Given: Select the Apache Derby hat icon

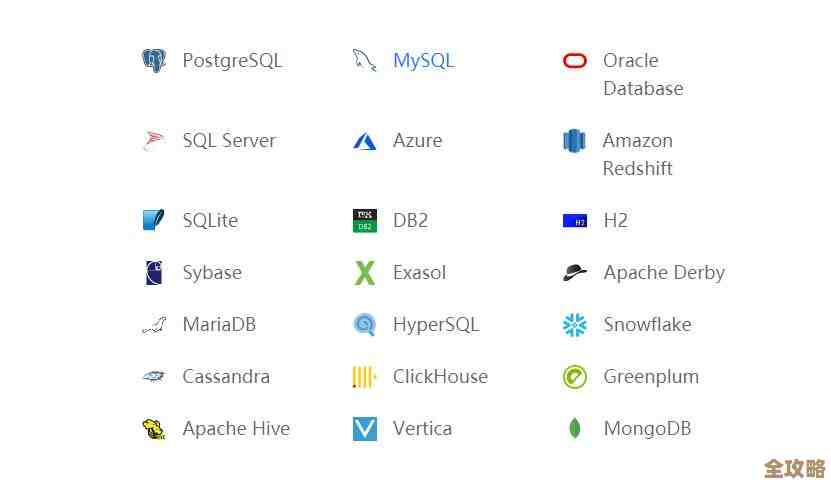Looking at the screenshot, I should click(574, 272).
